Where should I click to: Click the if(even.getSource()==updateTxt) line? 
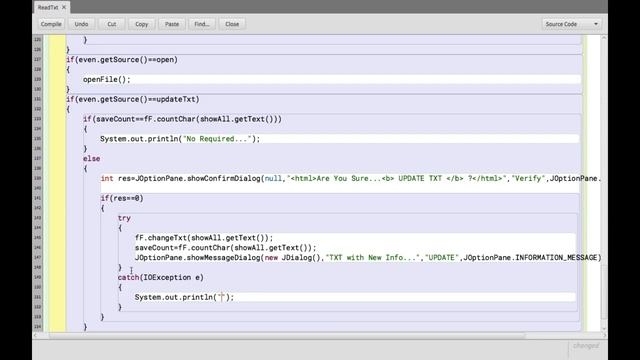133,99
